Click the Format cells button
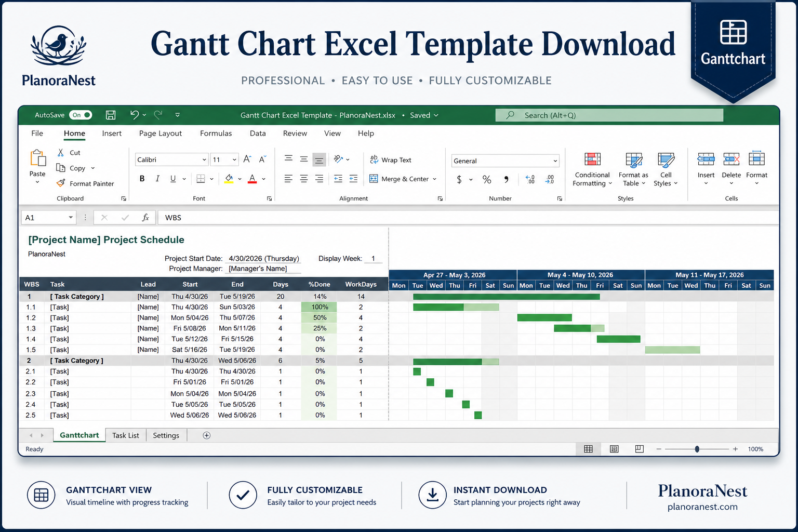The width and height of the screenshot is (798, 532). (756, 168)
